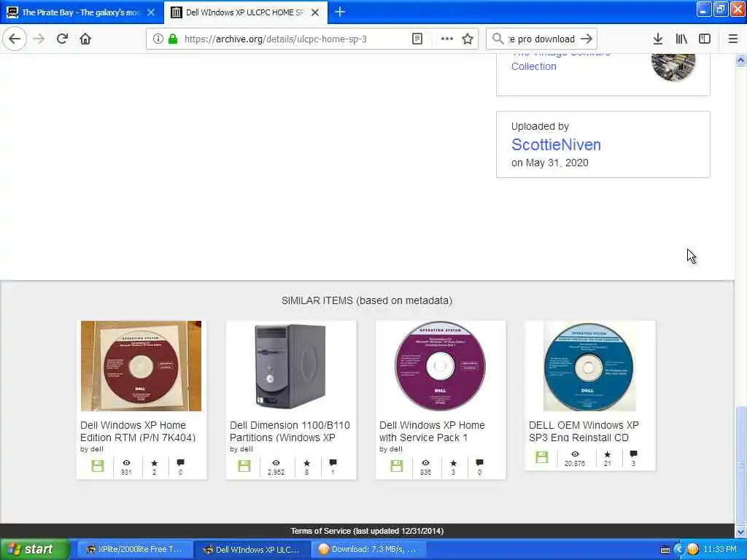The height and width of the screenshot is (560, 747).
Task: Reload the current page
Action: (x=62, y=39)
